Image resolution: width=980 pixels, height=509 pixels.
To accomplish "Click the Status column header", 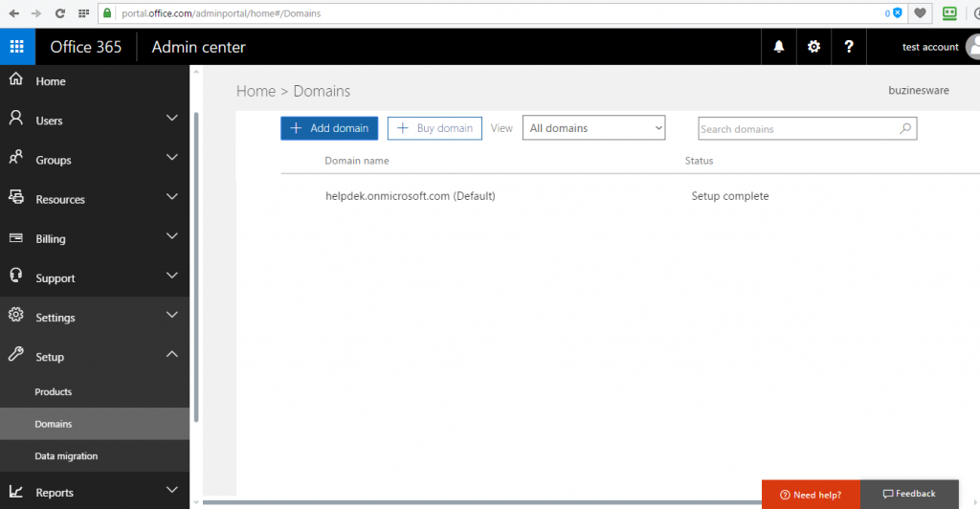I will point(699,161).
